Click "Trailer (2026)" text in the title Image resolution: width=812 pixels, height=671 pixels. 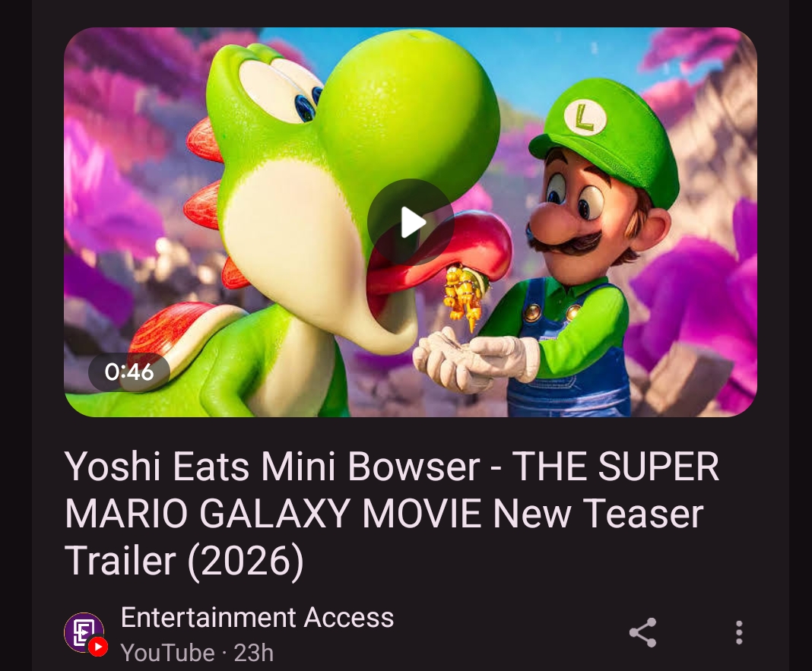[184, 561]
